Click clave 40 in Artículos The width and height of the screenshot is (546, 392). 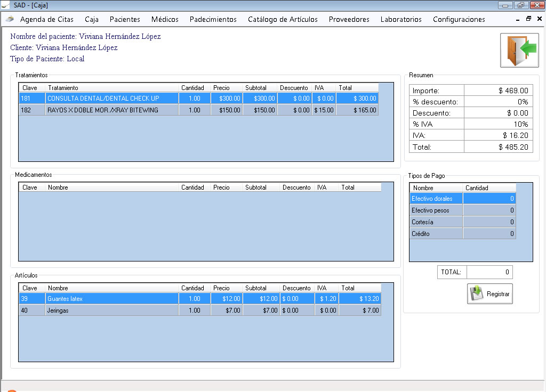coord(32,311)
